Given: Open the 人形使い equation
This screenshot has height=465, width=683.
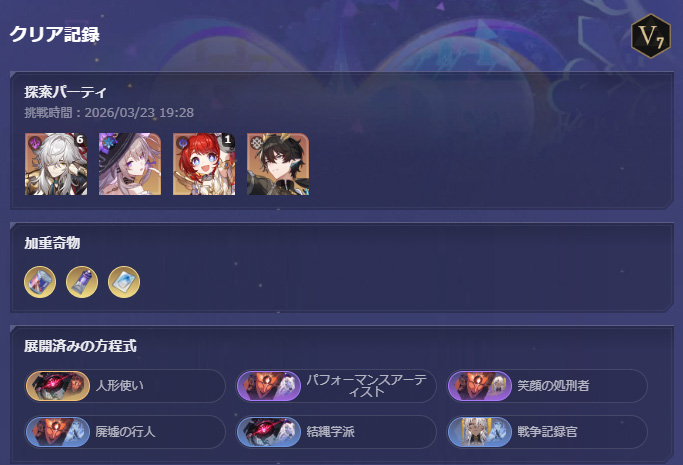Looking at the screenshot, I should 125,386.
